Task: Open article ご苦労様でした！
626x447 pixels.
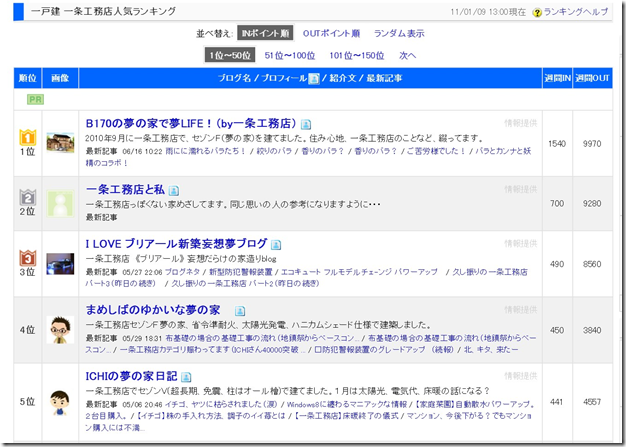Action: (x=436, y=151)
